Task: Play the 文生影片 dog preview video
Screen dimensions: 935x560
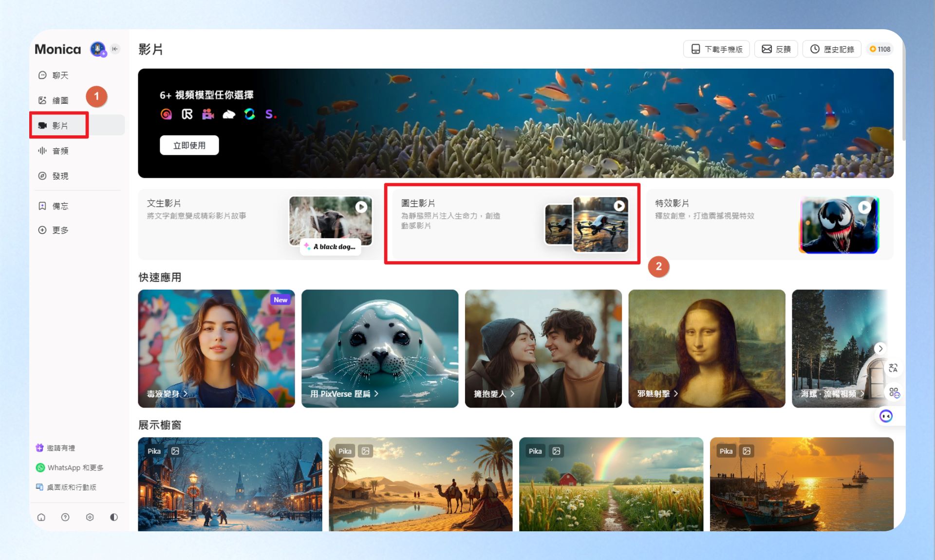Action: coord(361,207)
